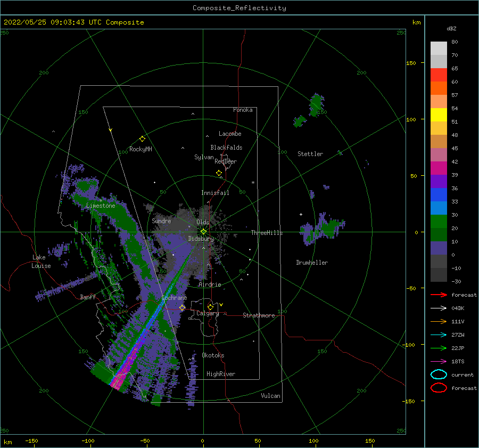Pick the blue 33-36 dBZ color swatch
The height and width of the screenshot is (448, 479).
tap(439, 195)
